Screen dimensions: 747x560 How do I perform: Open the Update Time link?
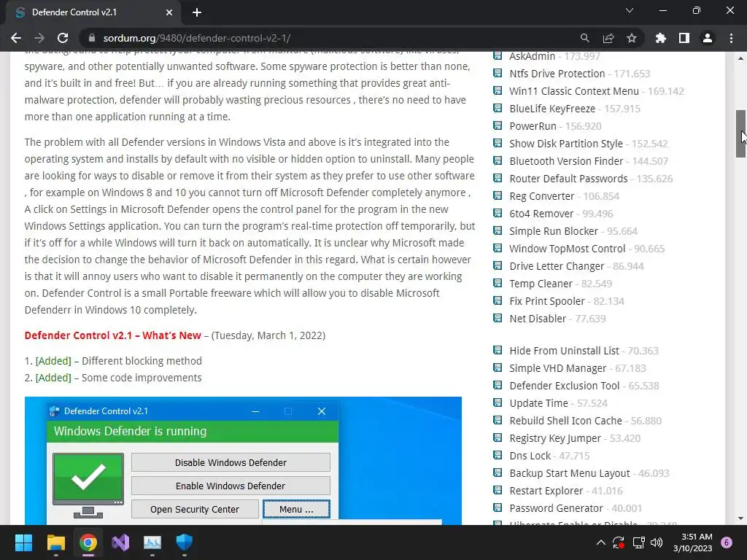coord(539,403)
